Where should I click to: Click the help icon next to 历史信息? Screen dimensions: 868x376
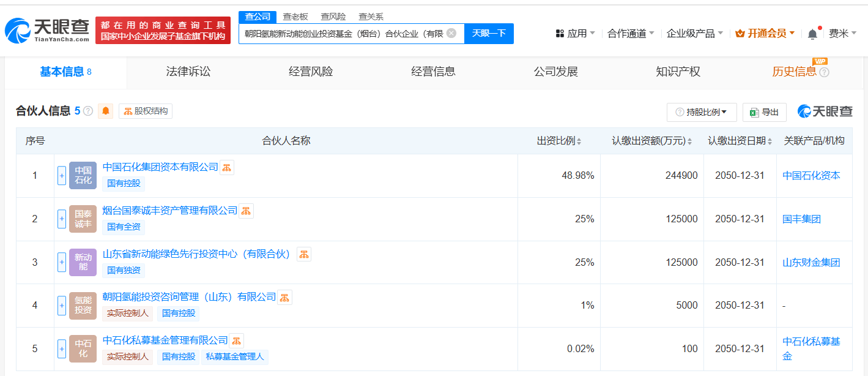824,72
